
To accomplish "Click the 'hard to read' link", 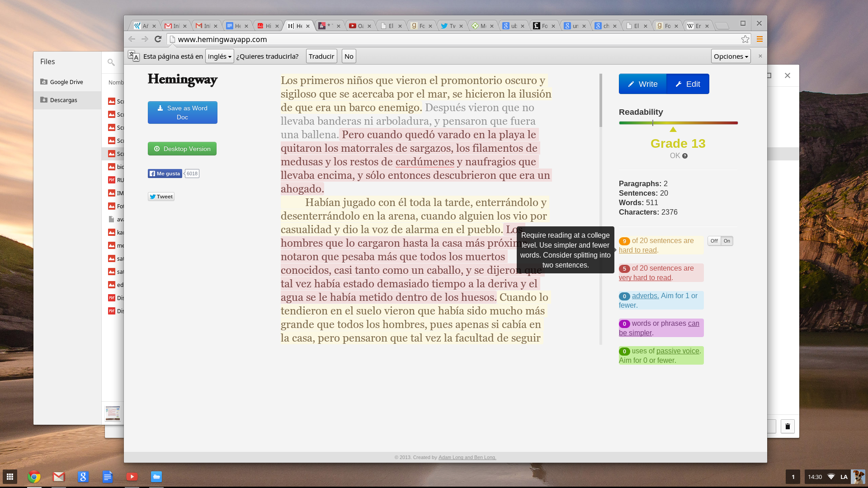I will tap(637, 250).
